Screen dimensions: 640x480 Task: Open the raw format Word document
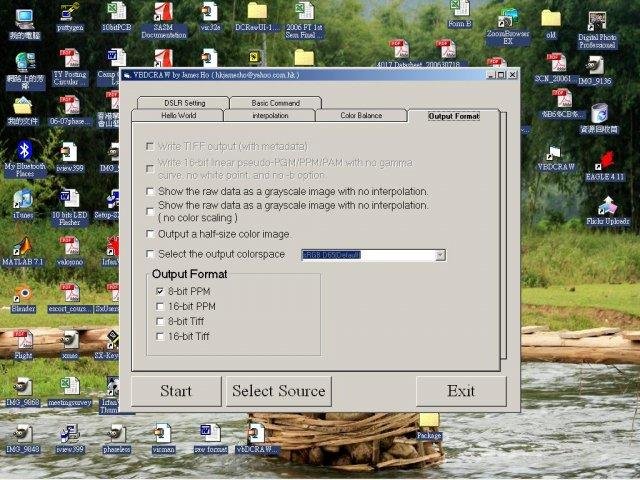[211, 438]
